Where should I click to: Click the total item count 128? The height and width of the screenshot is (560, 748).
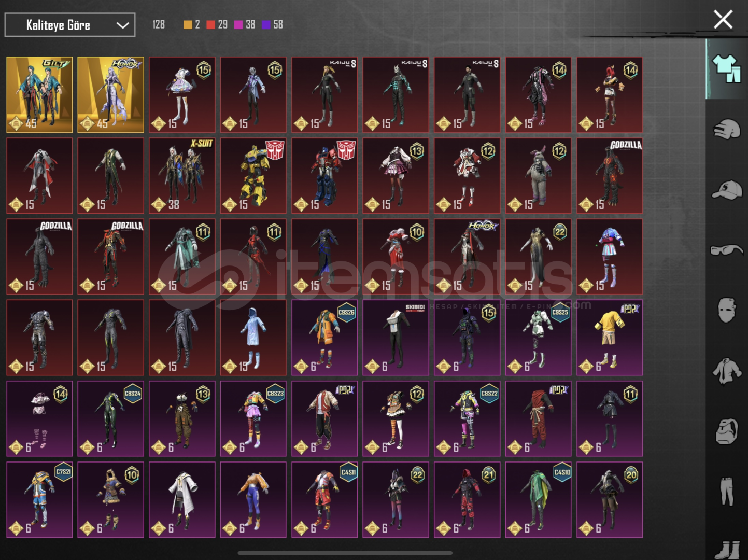coord(159,25)
